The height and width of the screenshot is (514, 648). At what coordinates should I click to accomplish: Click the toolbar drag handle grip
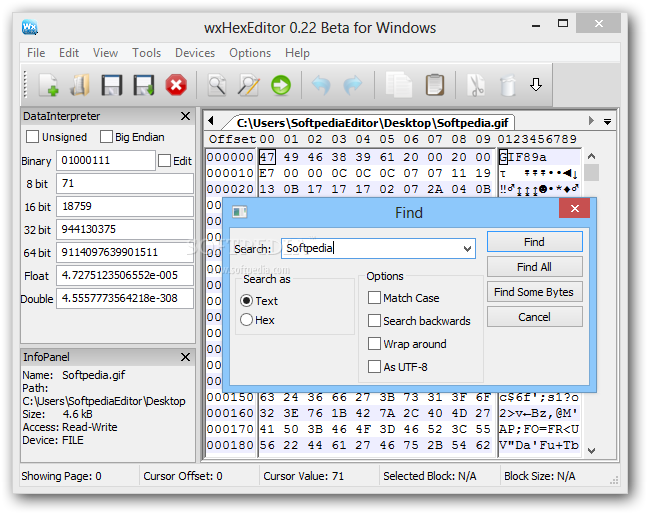tap(25, 85)
